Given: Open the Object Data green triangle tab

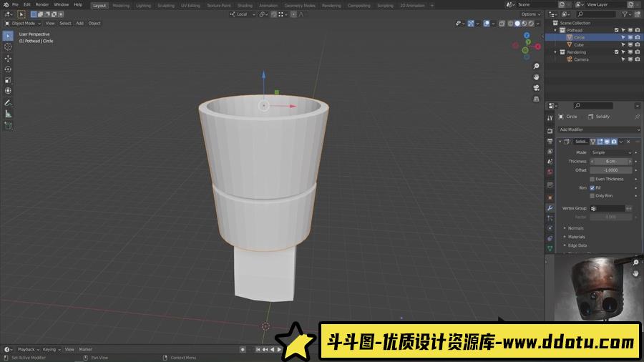Looking at the screenshot, I should coord(550,248).
